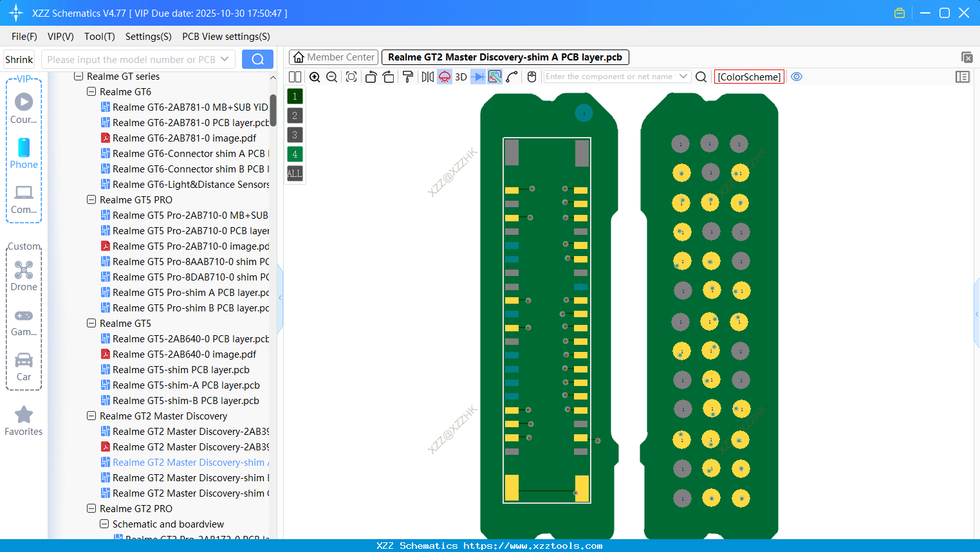Click the blue search button
This screenshot has height=552, width=980.
tap(257, 59)
